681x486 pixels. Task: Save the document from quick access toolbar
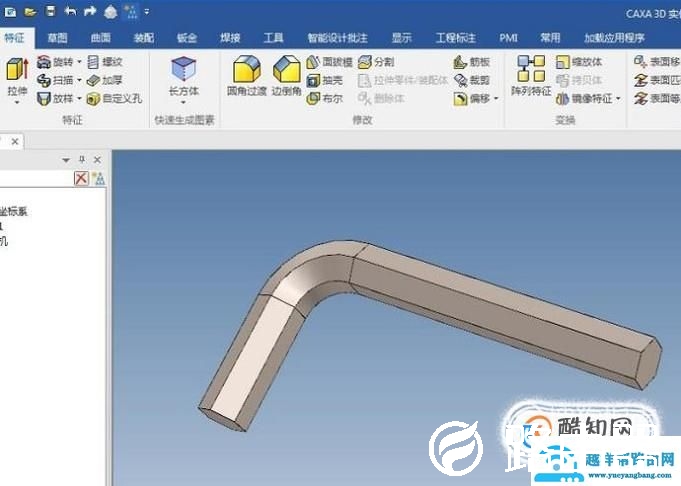click(x=50, y=11)
